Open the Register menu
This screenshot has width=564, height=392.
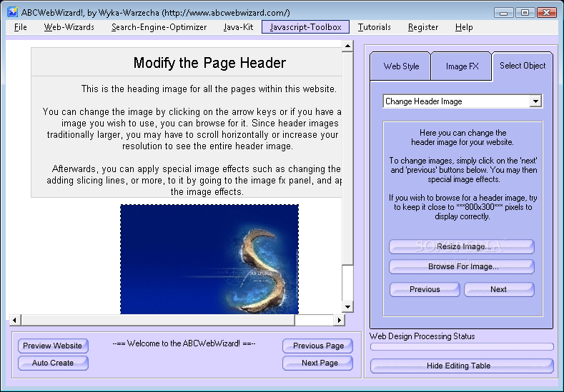tap(423, 27)
